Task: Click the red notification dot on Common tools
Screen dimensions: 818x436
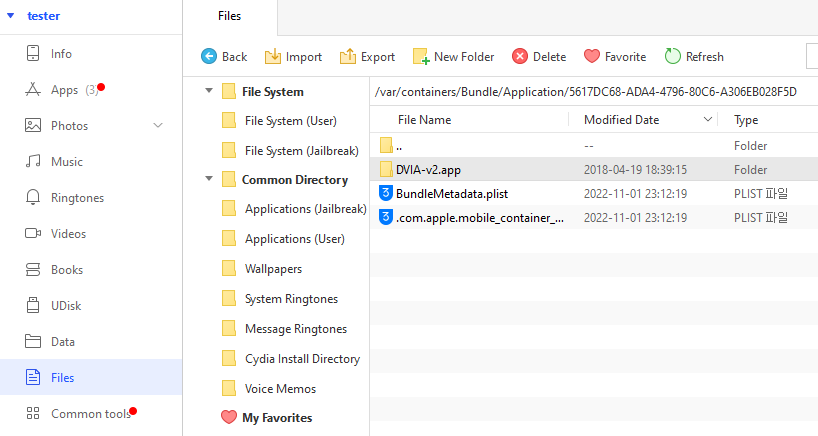Action: click(x=134, y=411)
